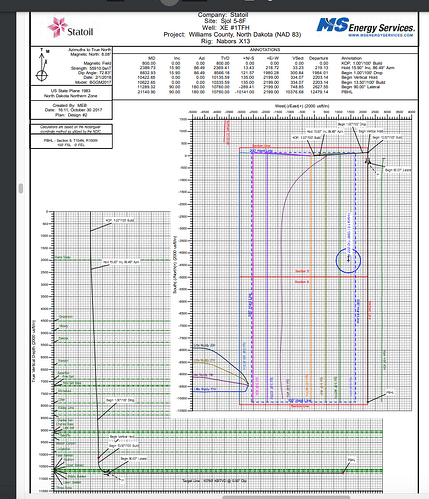Click the red marker near Begin Vertical Hold

(98, 458)
